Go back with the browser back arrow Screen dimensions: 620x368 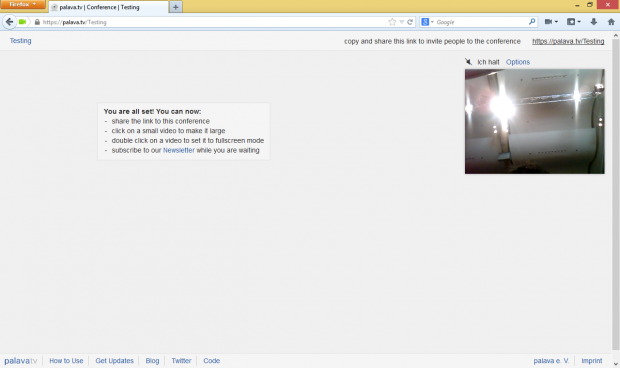point(9,22)
